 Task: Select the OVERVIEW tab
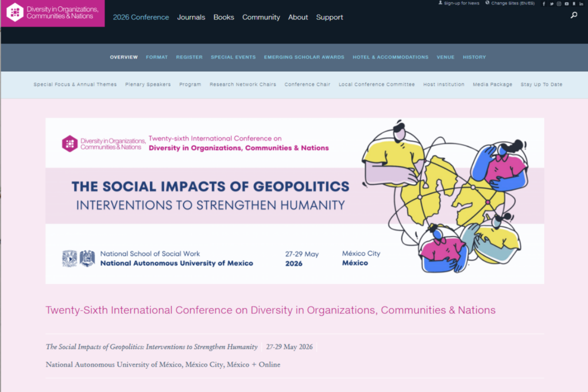[123, 57]
